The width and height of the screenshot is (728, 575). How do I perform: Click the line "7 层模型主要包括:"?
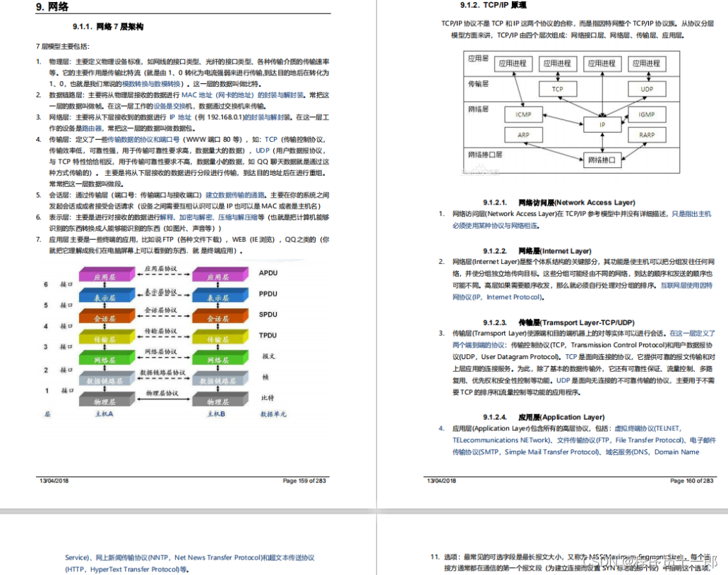pos(63,47)
